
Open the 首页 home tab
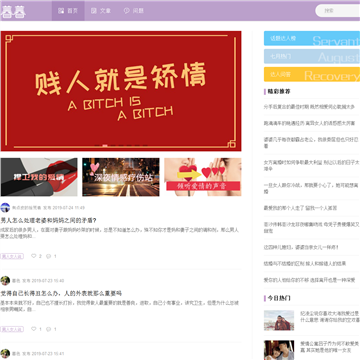[68, 11]
